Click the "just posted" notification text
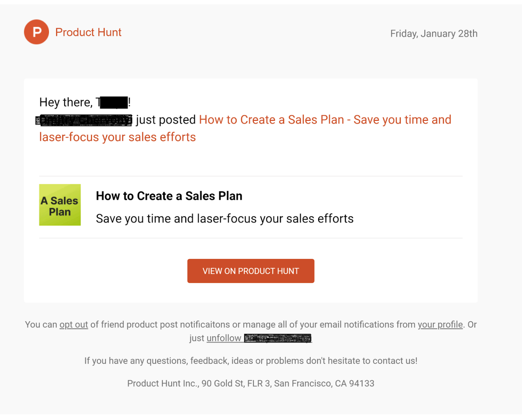Viewport: 522px width, 420px height. pyautogui.click(x=165, y=120)
